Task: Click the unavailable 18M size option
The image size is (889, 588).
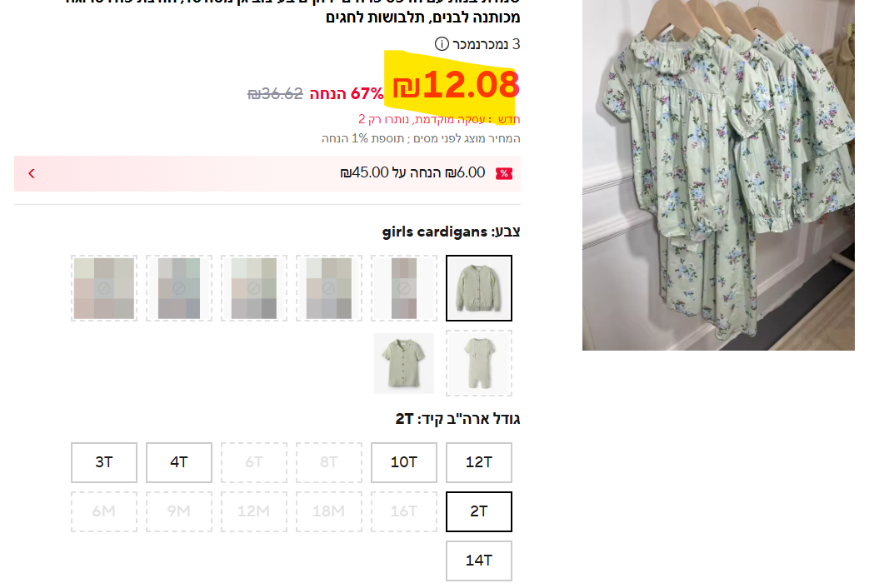Action: tap(329, 511)
